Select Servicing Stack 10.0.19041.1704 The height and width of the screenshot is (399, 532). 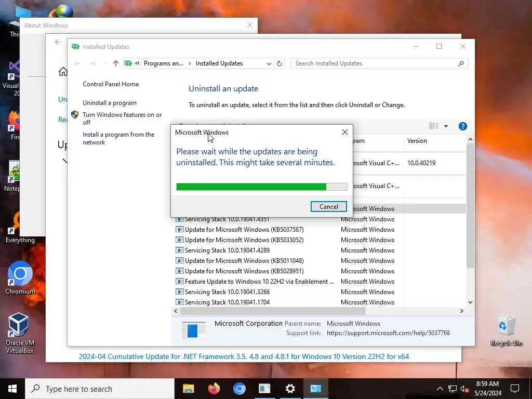coord(227,302)
